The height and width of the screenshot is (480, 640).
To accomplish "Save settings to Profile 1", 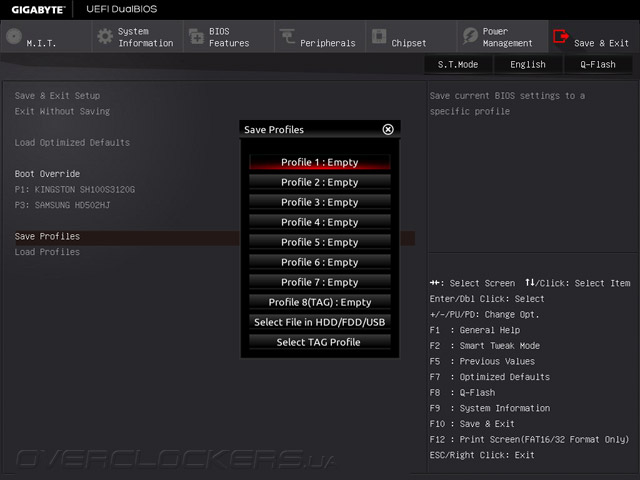I will 320,162.
